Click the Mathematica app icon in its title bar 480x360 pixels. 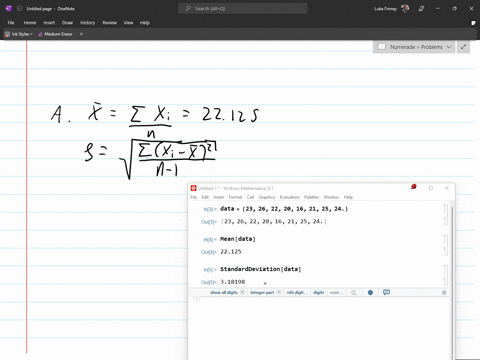[193, 188]
